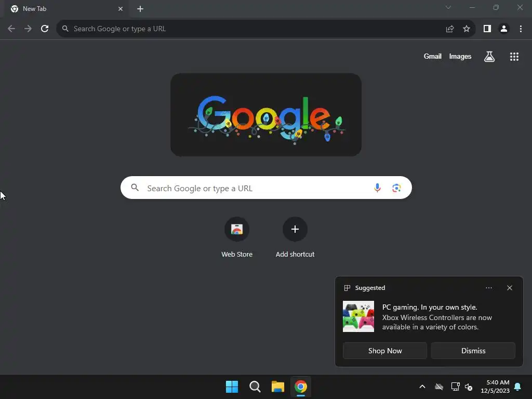Open the notification bell
This screenshot has width=532, height=399.
518,387
